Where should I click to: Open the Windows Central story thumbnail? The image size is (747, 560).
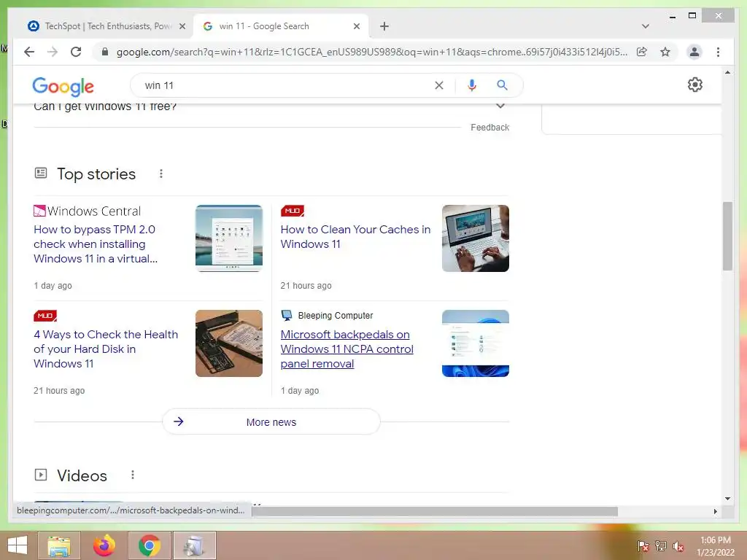(228, 238)
